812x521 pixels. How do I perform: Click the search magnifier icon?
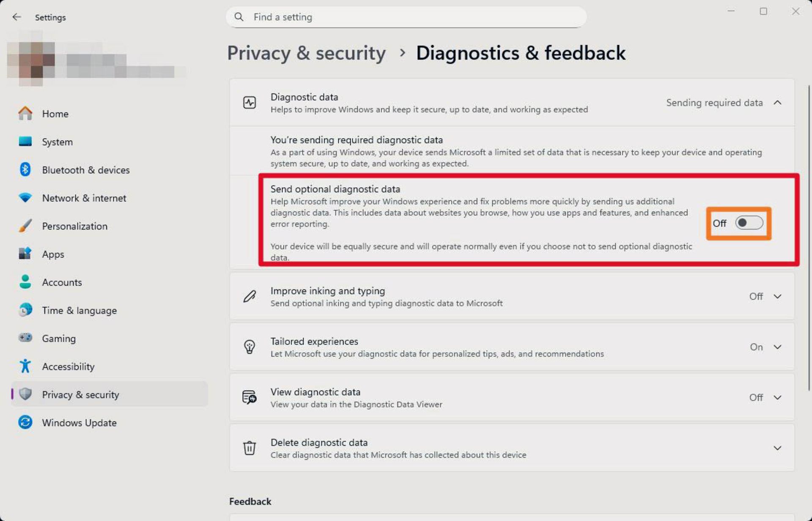point(239,17)
